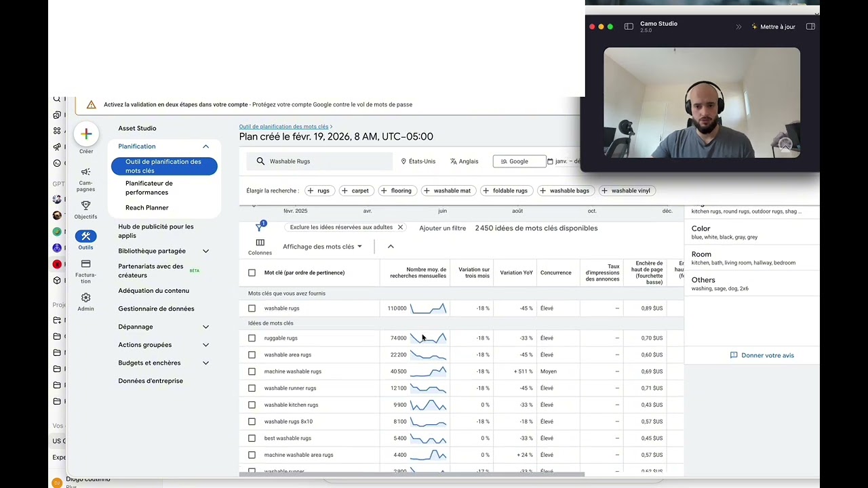Add 'washable vinyl' suggestion chip
This screenshot has width=868, height=488.
click(x=626, y=190)
